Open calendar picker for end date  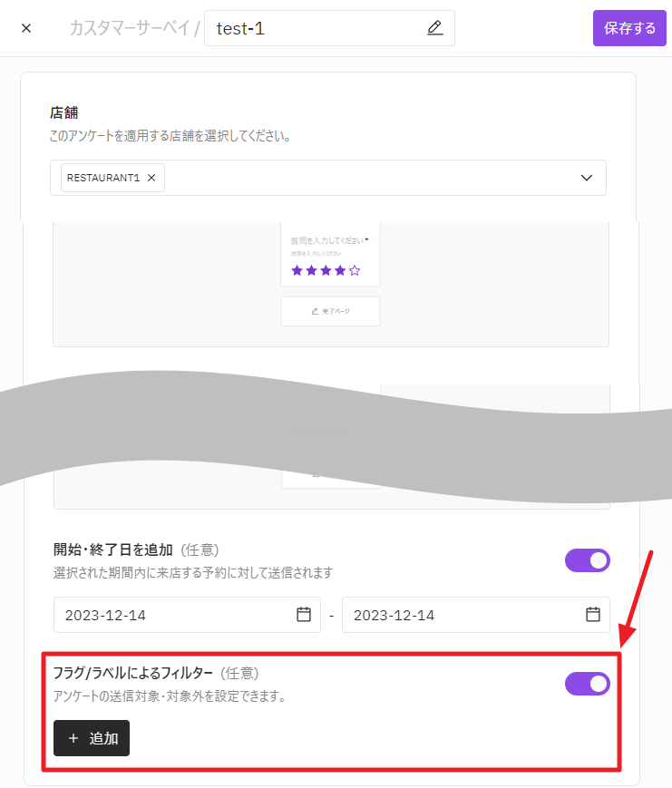pyautogui.click(x=593, y=615)
